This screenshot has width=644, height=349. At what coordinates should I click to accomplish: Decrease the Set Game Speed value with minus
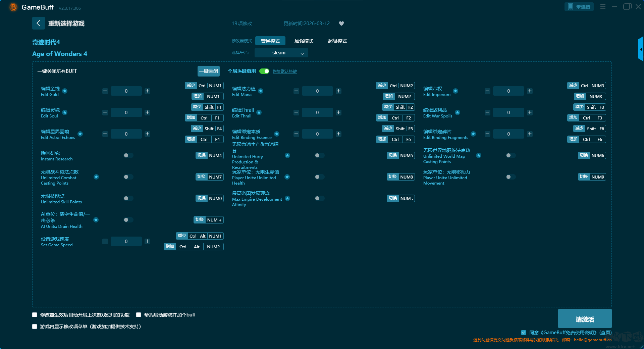[x=105, y=241]
